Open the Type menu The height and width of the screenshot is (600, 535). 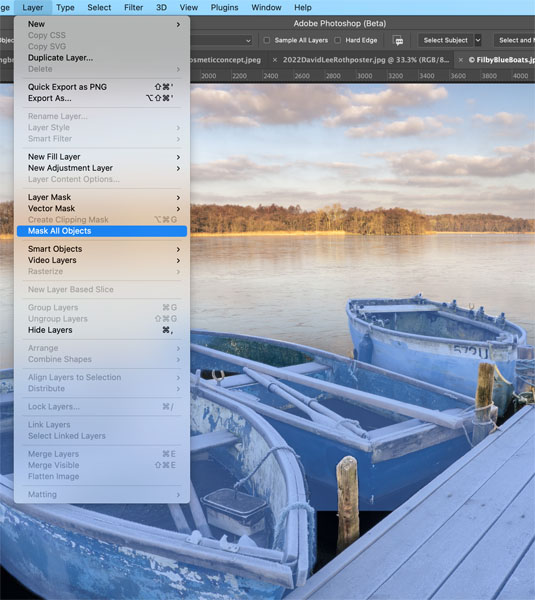[65, 7]
